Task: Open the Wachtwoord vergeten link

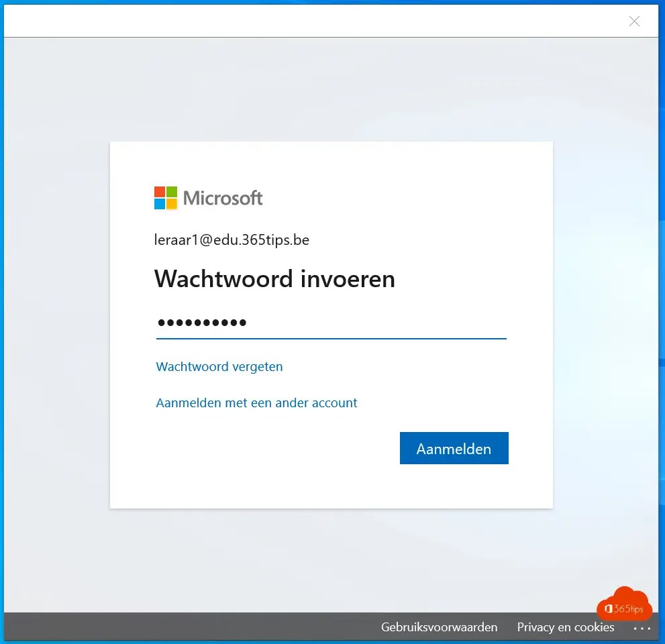Action: coord(219,367)
